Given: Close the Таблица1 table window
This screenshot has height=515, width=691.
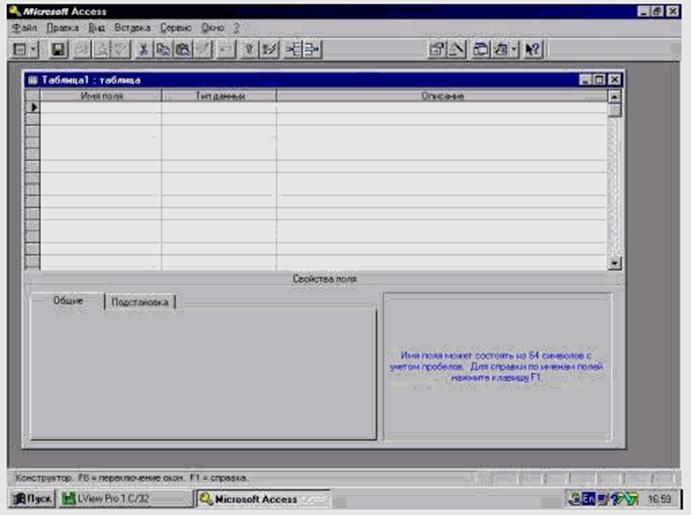Looking at the screenshot, I should point(614,80).
